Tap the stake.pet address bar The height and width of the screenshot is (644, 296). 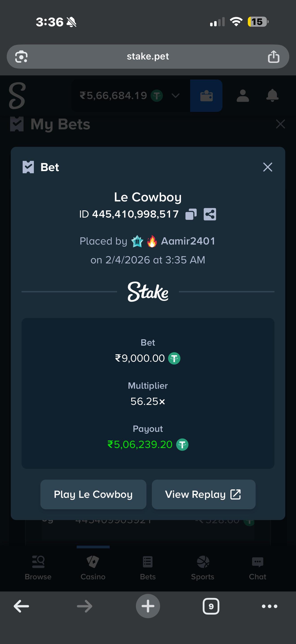click(x=148, y=57)
